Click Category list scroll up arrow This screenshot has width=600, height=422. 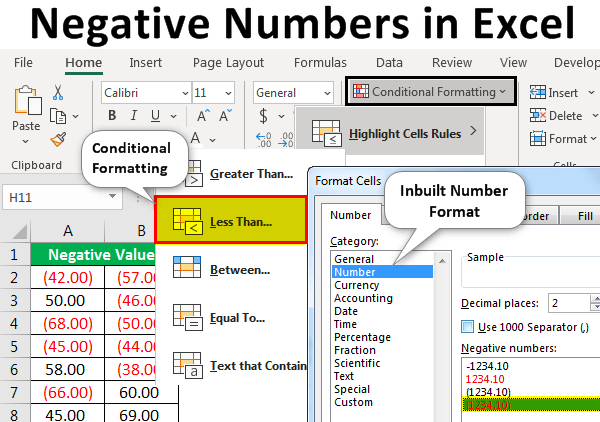click(442, 261)
